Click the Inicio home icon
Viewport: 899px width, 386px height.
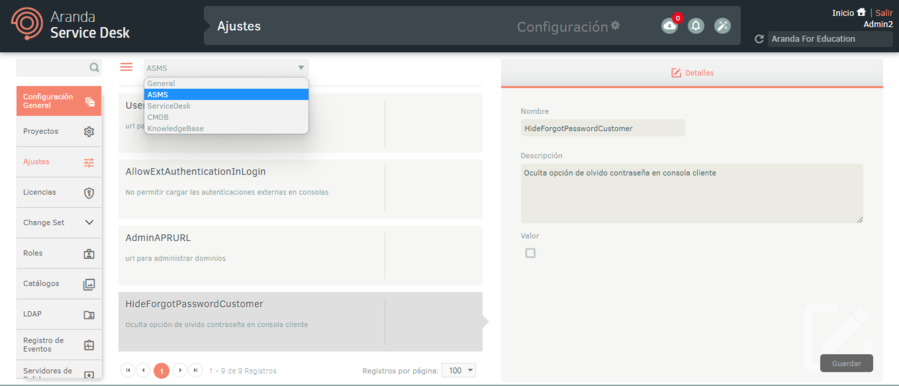coord(861,12)
